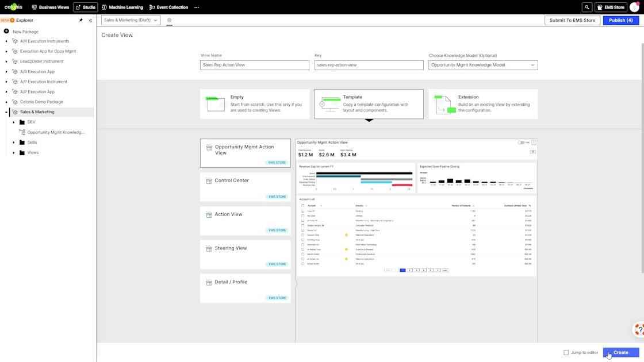The image size is (644, 362).
Task: Open the EMS Store
Action: [610, 7]
